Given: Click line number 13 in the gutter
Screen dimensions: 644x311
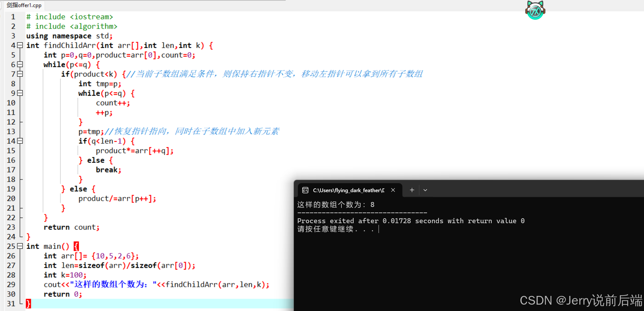Looking at the screenshot, I should [11, 132].
